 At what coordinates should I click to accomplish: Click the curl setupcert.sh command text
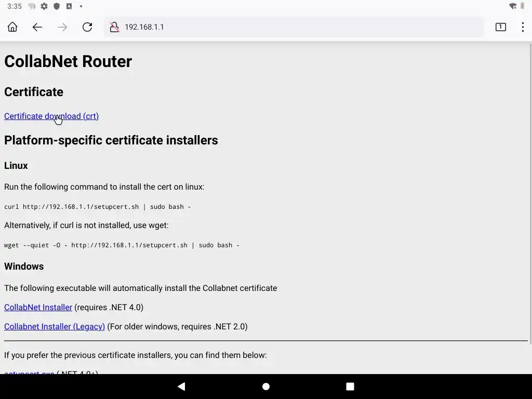pos(97,207)
